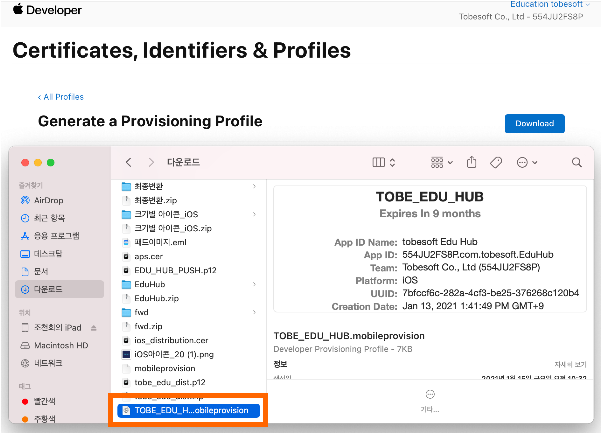Click Finder back arrow
This screenshot has height=434, width=602.
pos(129,162)
